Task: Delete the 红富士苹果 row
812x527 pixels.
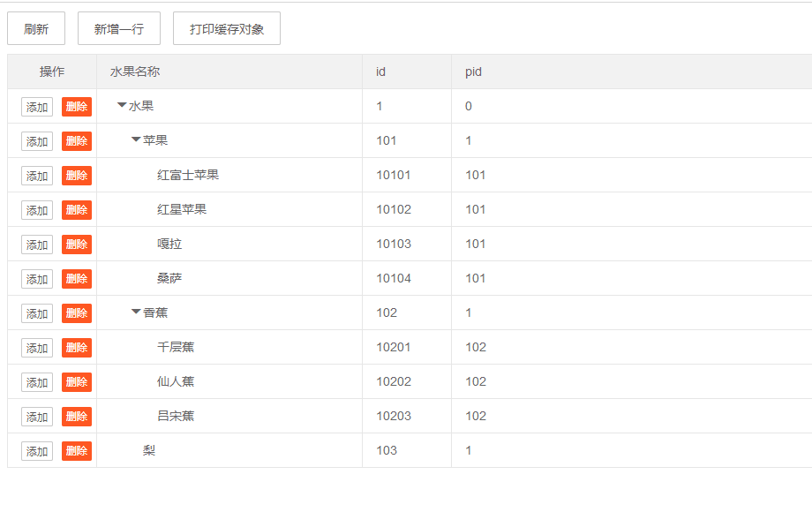Action: [77, 176]
